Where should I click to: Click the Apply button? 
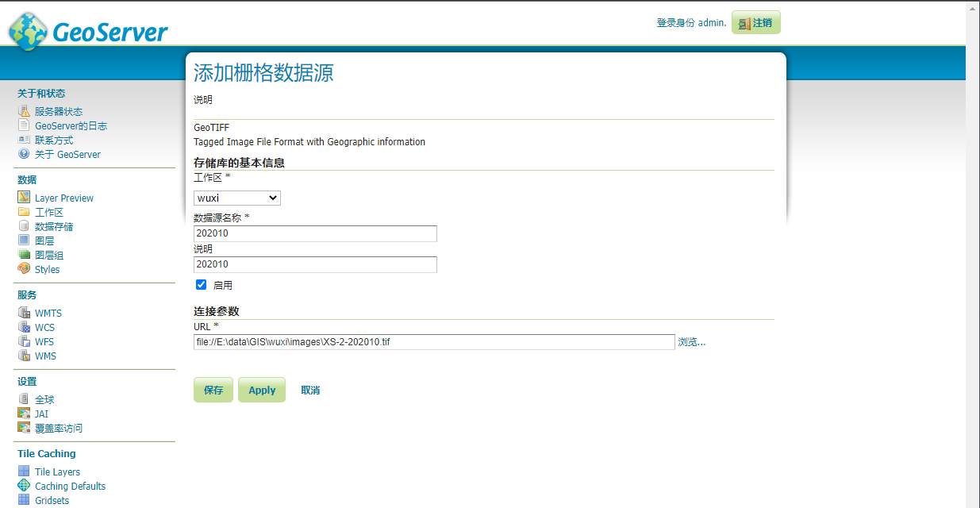coord(262,390)
